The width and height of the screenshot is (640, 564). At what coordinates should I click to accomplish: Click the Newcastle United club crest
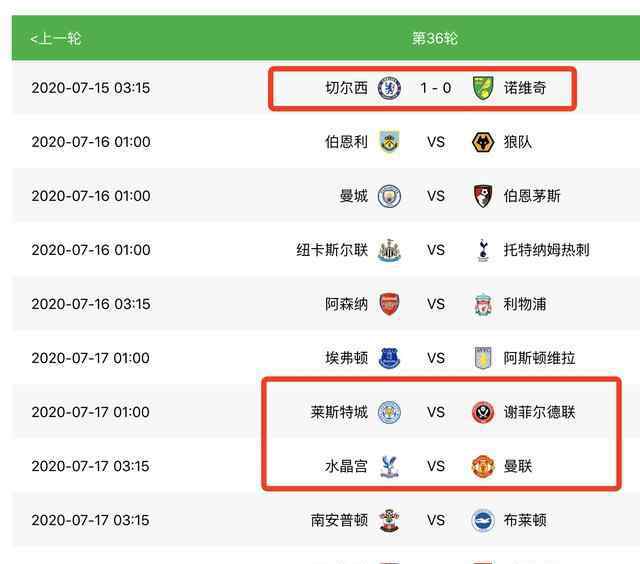point(389,250)
